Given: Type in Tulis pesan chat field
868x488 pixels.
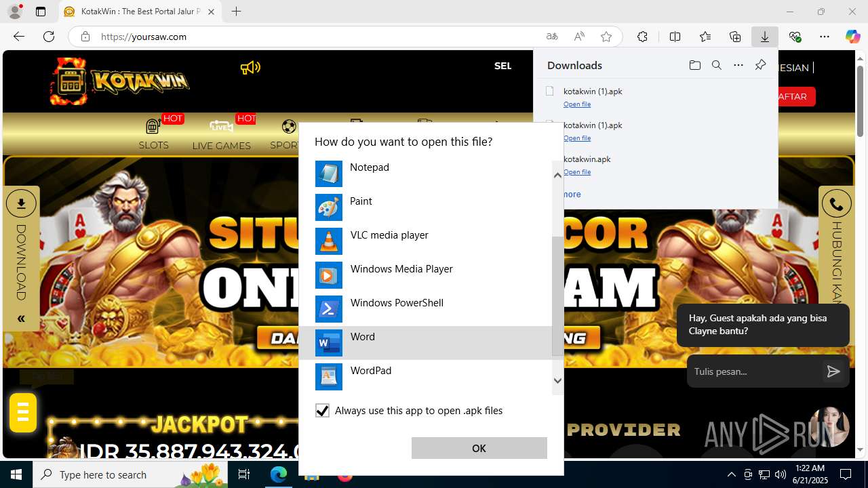Looking at the screenshot, I should (753, 371).
